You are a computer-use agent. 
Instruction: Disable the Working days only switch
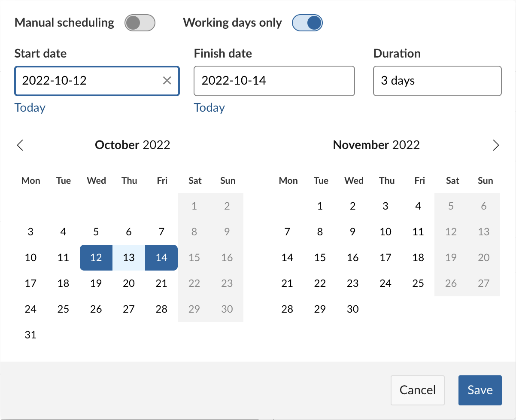pos(307,23)
